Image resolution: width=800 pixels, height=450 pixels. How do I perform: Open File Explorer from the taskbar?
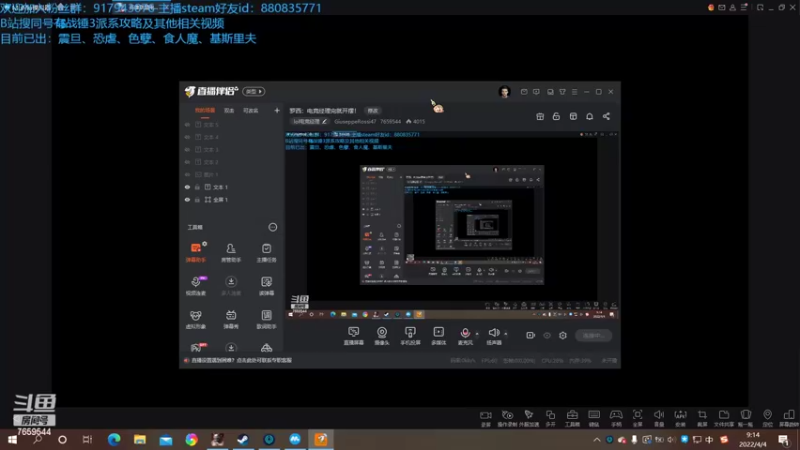pos(140,439)
